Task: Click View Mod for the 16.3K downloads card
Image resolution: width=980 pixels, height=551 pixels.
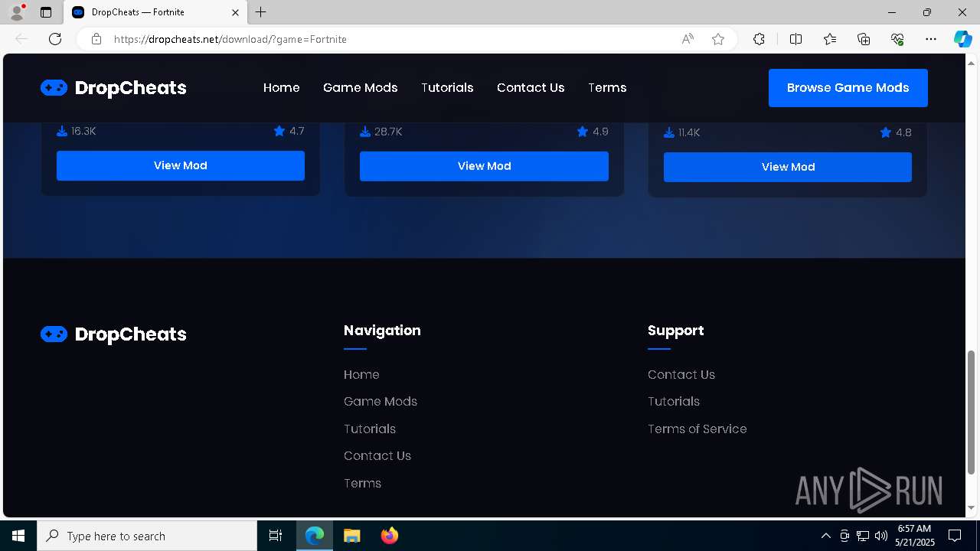Action: pos(181,165)
